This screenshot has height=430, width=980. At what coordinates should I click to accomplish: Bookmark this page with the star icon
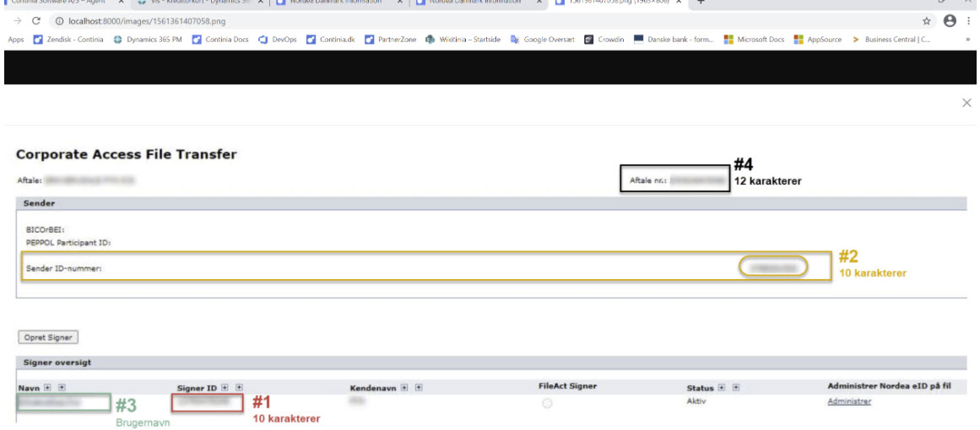pos(926,21)
